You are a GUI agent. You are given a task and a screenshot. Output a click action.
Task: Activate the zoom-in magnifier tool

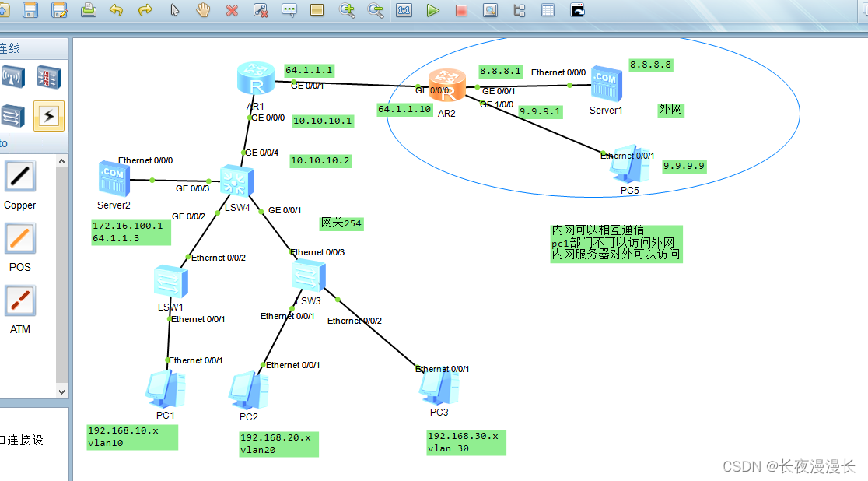(x=347, y=10)
